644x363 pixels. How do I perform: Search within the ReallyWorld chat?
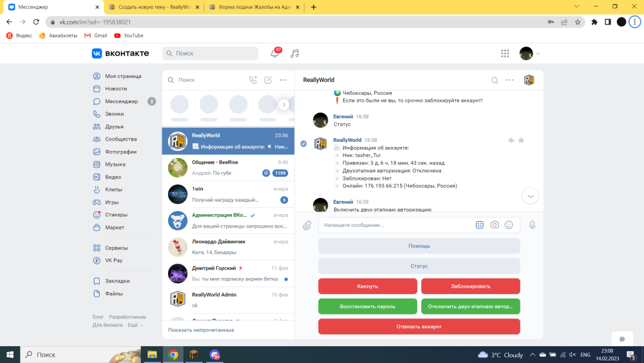tap(495, 80)
